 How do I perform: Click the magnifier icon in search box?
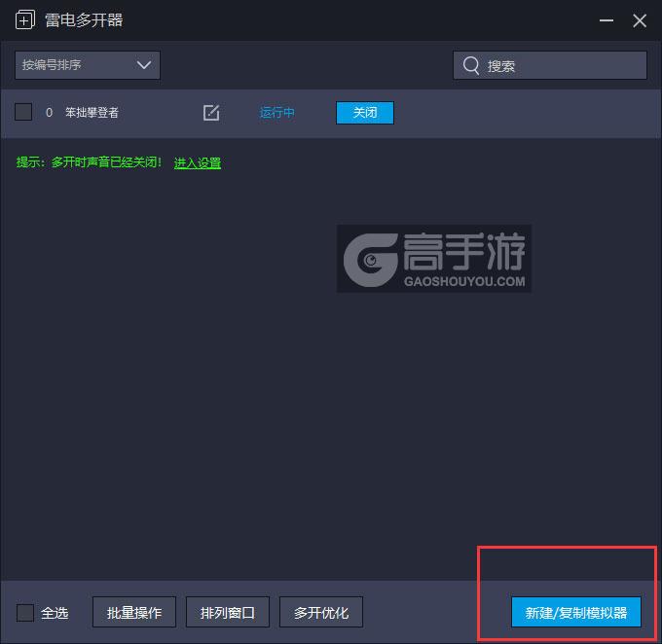tap(471, 65)
